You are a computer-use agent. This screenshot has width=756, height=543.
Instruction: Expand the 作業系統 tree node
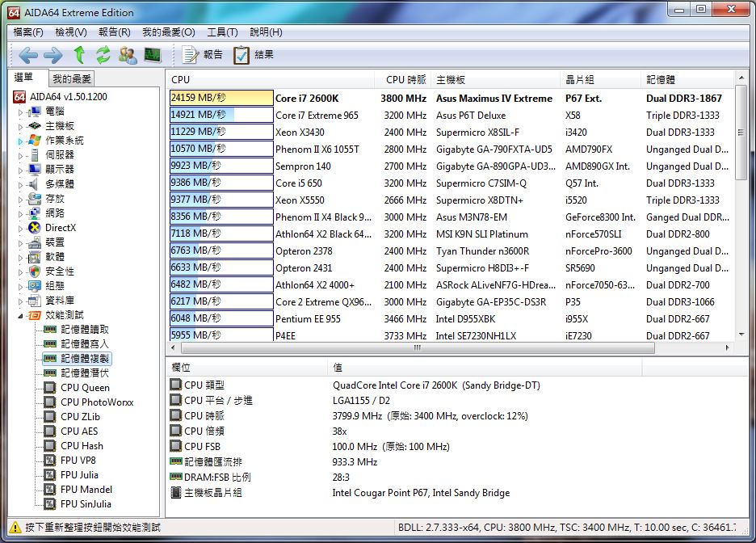tap(20, 141)
